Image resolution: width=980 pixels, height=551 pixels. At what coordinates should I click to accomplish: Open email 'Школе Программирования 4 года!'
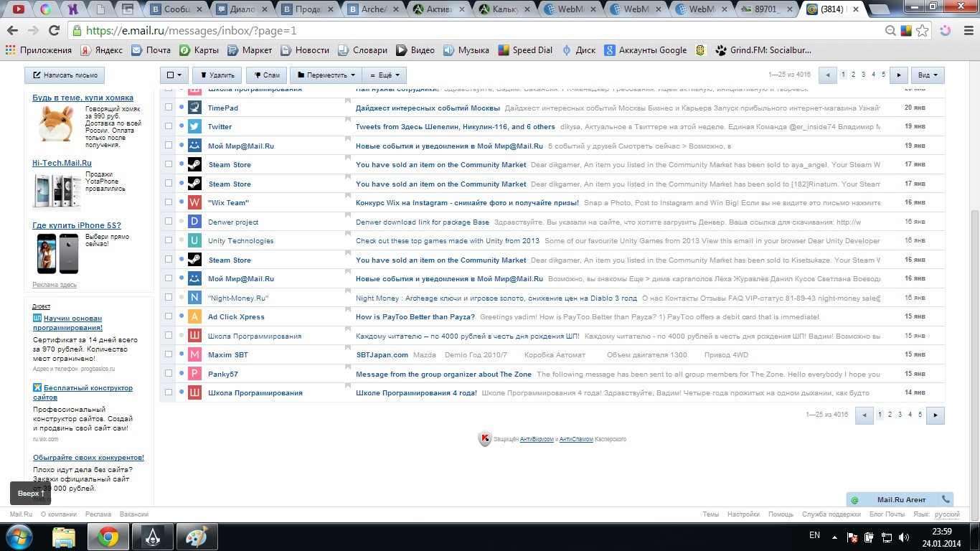(416, 392)
